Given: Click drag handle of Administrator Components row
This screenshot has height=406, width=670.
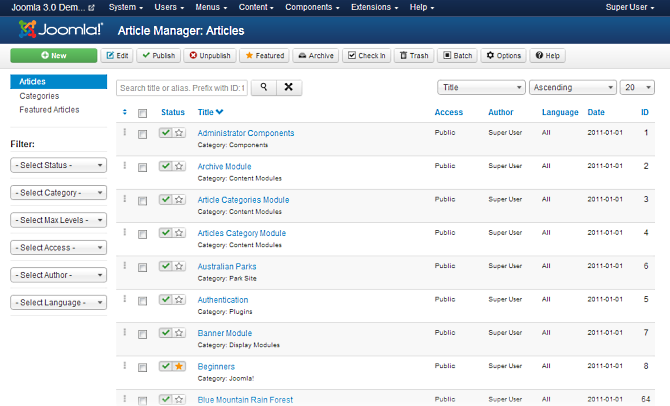Looking at the screenshot, I should pyautogui.click(x=125, y=132).
